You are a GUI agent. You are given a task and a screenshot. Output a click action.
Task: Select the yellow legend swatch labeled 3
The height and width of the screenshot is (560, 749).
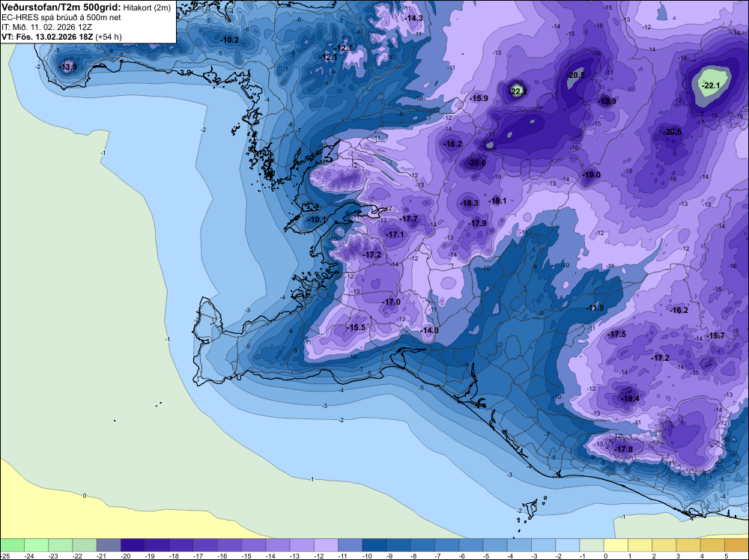(x=688, y=545)
